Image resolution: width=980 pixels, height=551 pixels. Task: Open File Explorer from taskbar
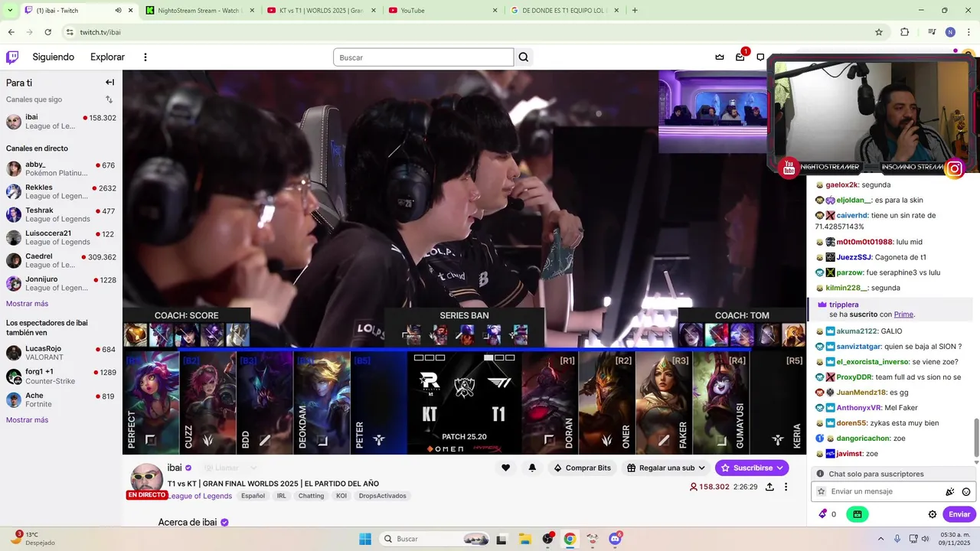[524, 539]
